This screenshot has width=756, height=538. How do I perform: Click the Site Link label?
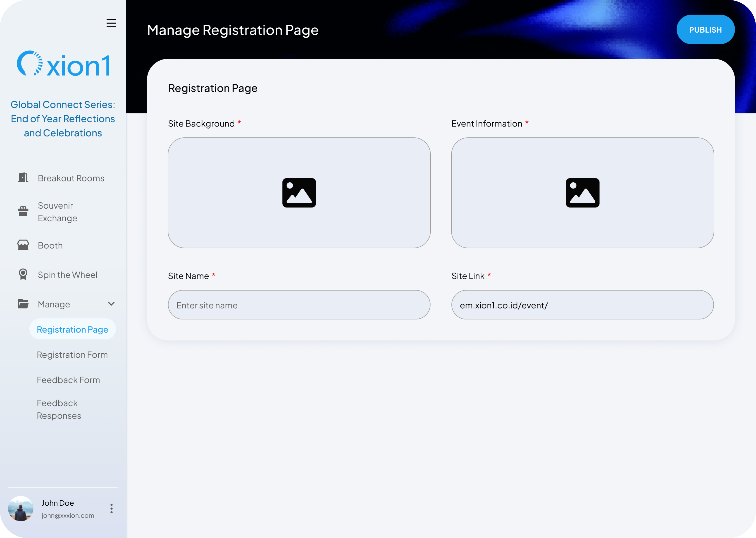coord(468,276)
